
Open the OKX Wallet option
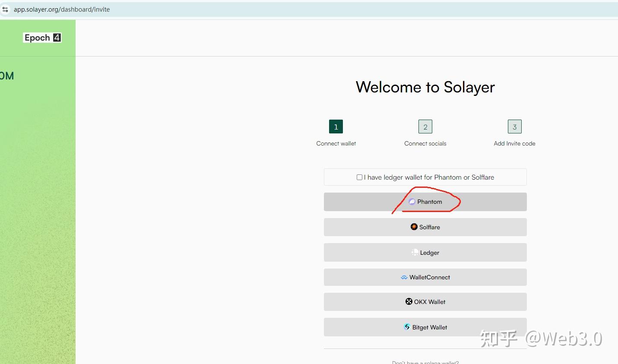point(425,301)
